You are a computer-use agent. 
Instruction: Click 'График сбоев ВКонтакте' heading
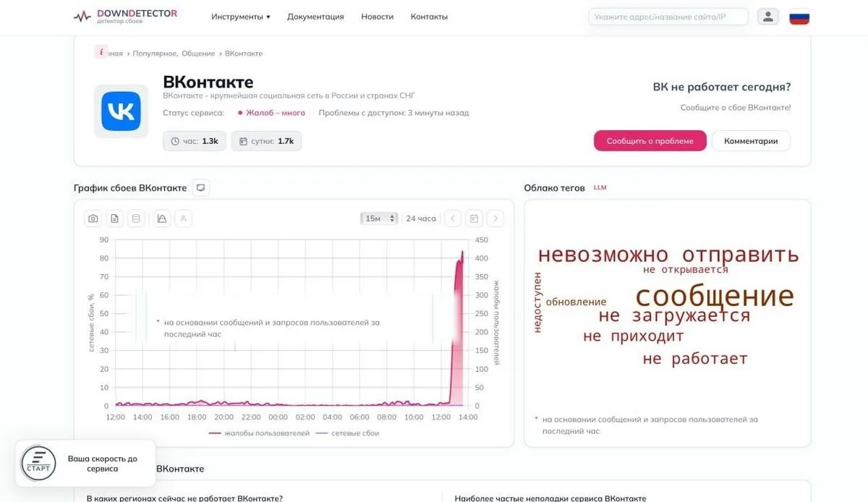(130, 188)
